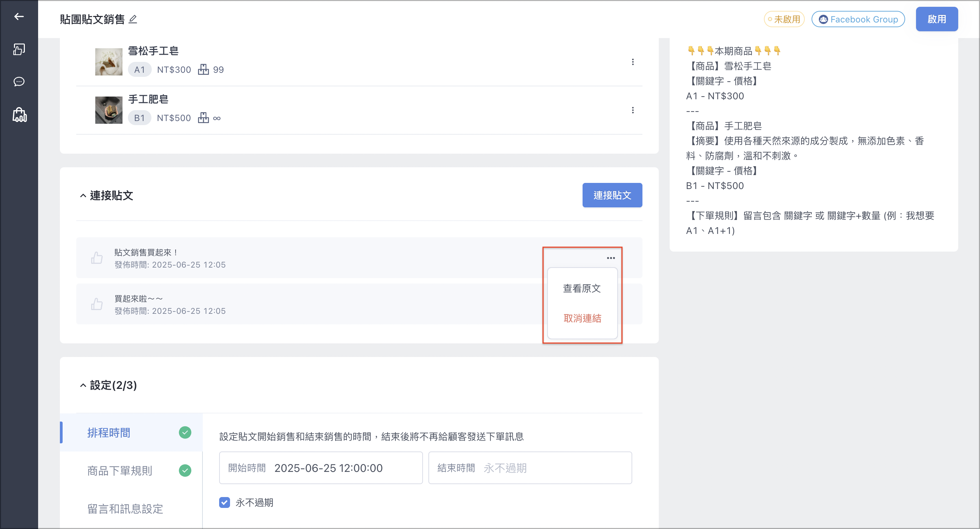Click the post title 買起來啦～～

click(139, 299)
